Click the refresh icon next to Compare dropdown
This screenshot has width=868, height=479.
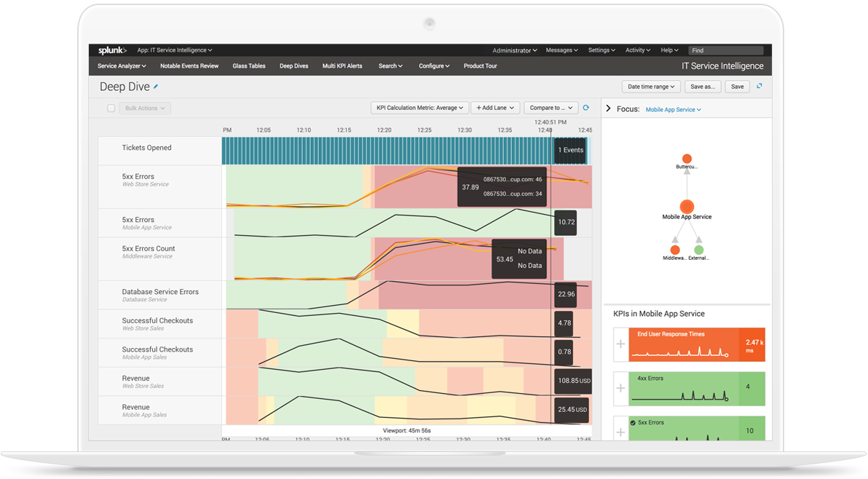[x=585, y=107]
